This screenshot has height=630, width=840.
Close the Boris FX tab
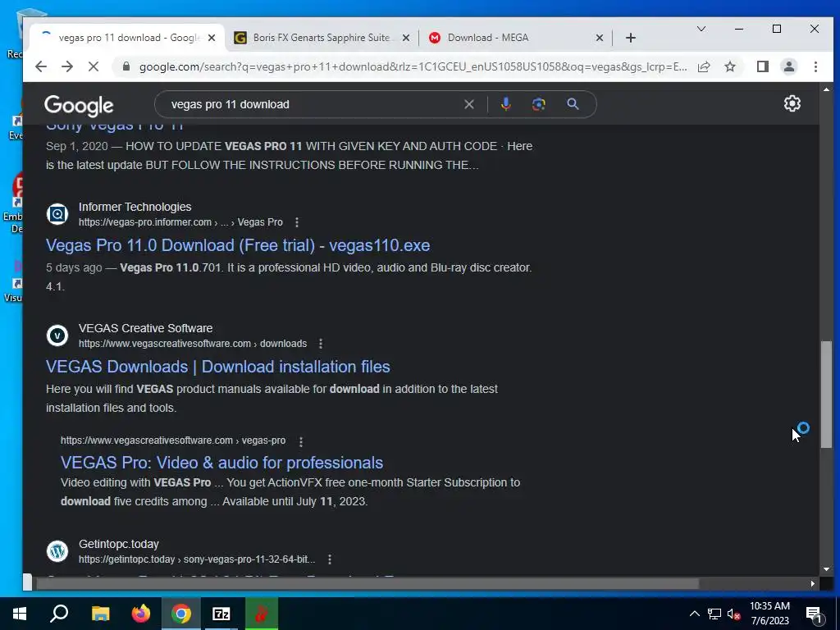click(x=405, y=38)
